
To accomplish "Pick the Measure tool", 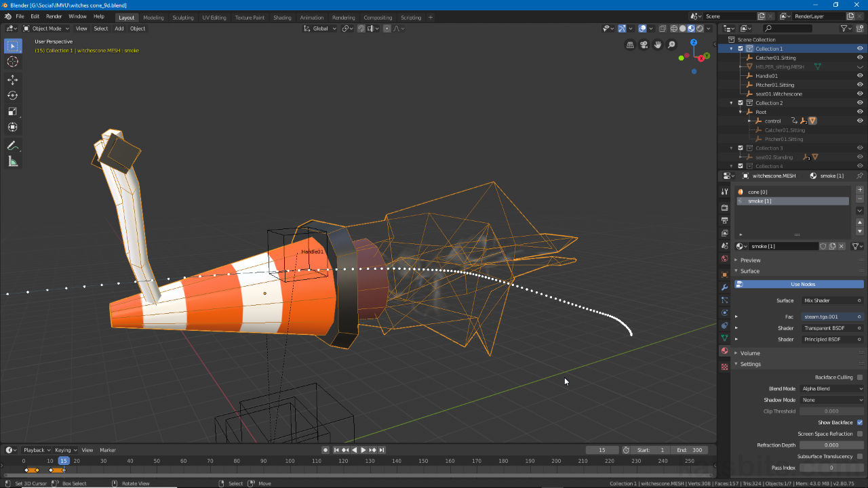I will click(13, 161).
